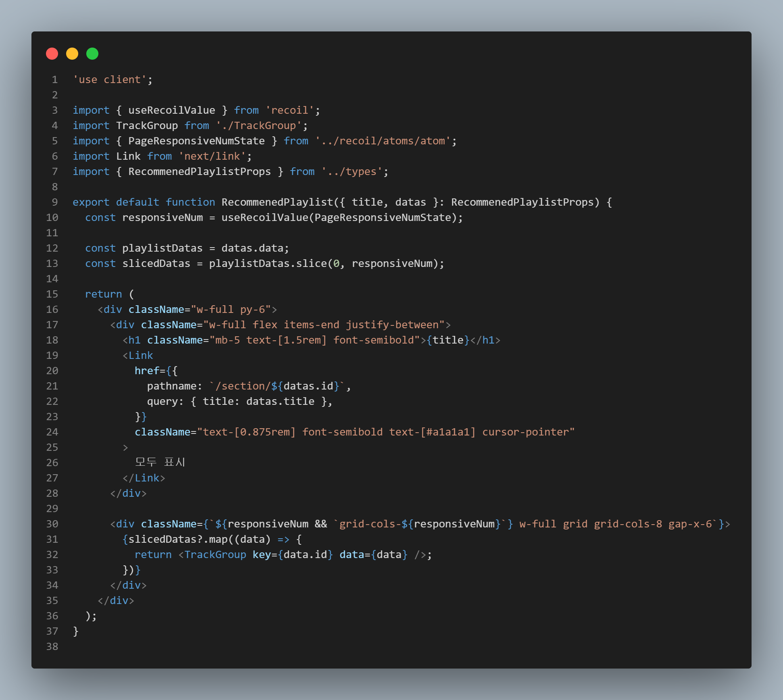Click the RecommenedPlaylist function name
Screen dimensions: 783x700
click(x=277, y=202)
